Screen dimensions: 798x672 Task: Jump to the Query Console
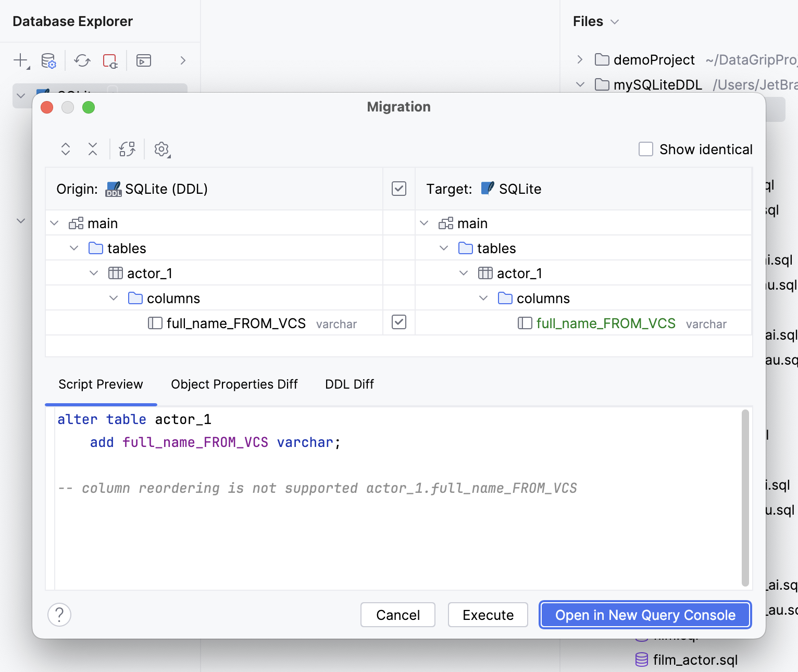point(144,60)
